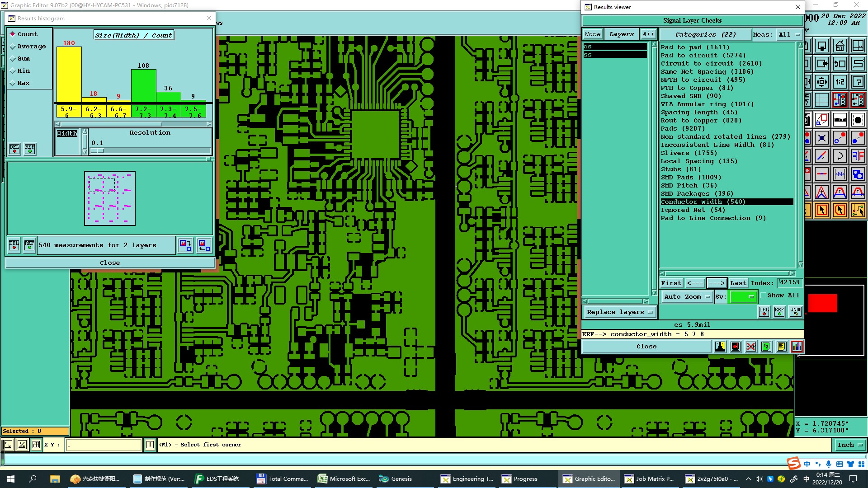Expand the Inch units dropdown

850,445
